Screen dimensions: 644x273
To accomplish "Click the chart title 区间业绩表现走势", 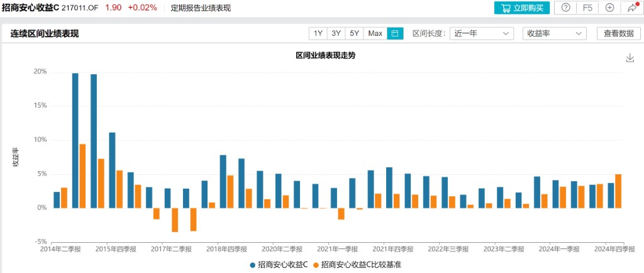I will (x=326, y=55).
